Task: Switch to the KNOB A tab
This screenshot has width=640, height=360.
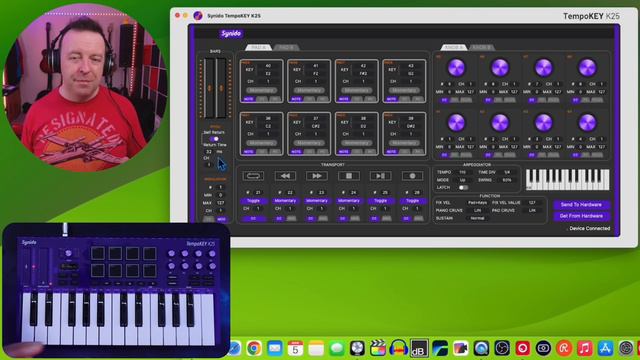Action: (x=453, y=47)
